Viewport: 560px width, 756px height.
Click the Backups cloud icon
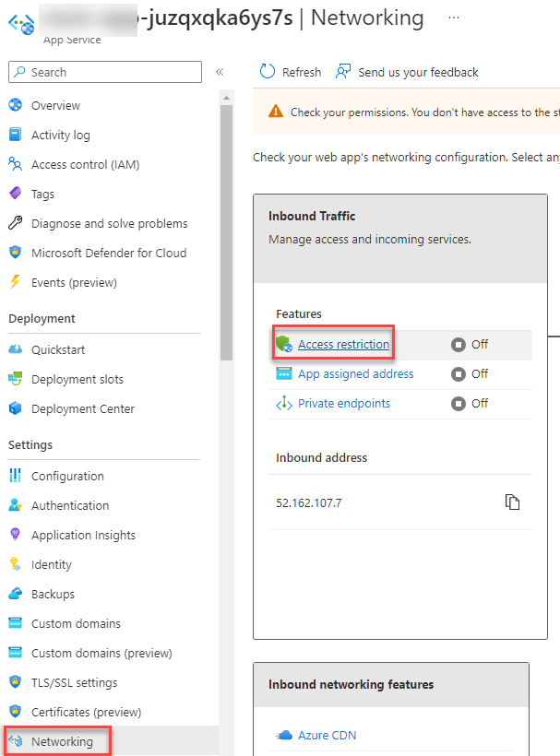(16, 594)
